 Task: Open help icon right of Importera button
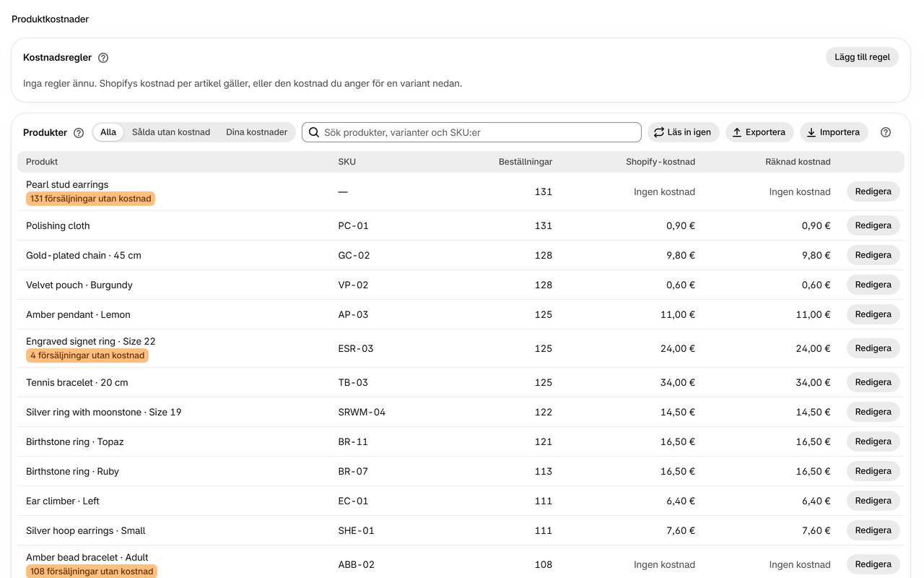(886, 132)
